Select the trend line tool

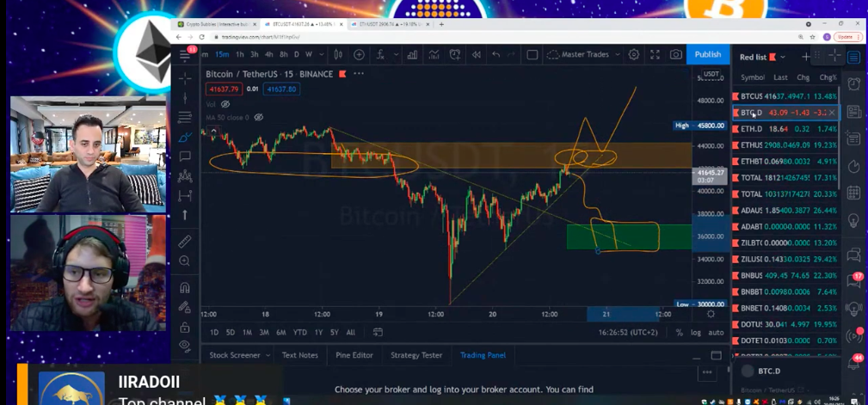coord(185,98)
